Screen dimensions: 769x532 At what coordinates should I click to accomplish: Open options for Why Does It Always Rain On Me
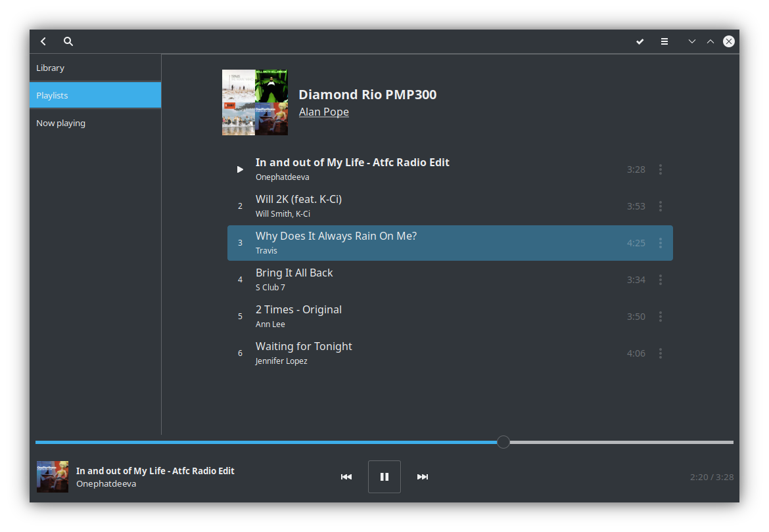tap(661, 243)
